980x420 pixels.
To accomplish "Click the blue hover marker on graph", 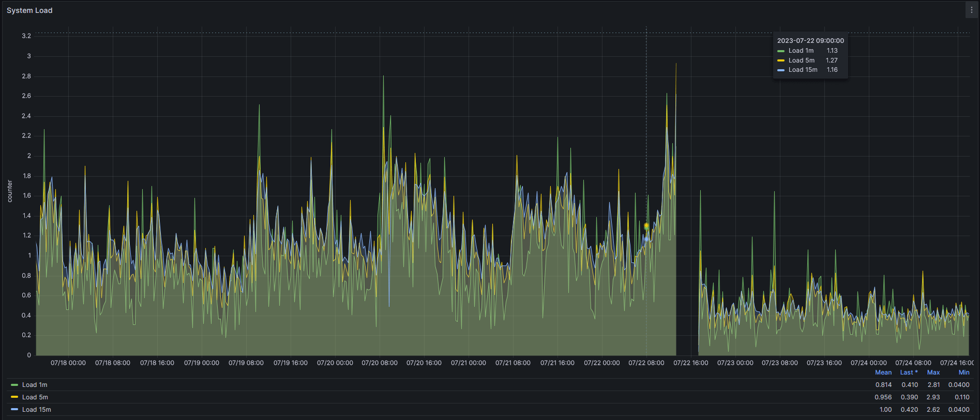I will [646, 239].
